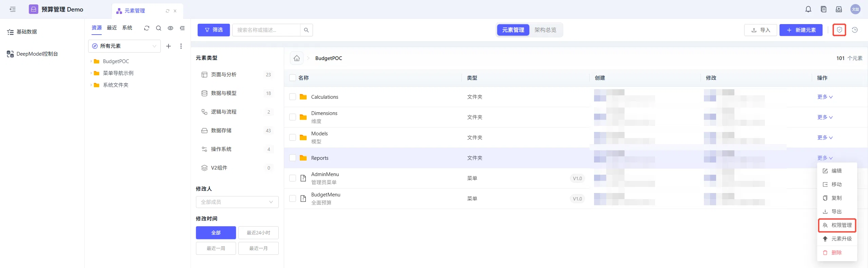Select V2组件 element type
868x268 pixels.
[237, 168]
